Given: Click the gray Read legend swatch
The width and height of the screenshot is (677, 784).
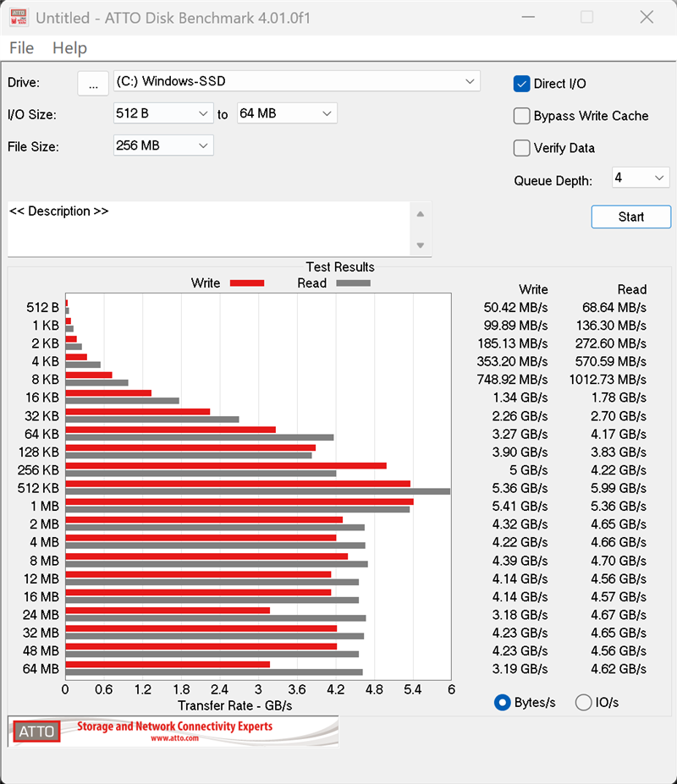Looking at the screenshot, I should coord(353,283).
